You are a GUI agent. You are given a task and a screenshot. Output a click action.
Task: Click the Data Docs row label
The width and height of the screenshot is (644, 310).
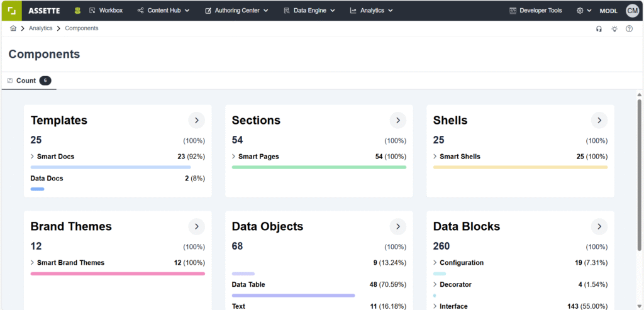tap(47, 178)
